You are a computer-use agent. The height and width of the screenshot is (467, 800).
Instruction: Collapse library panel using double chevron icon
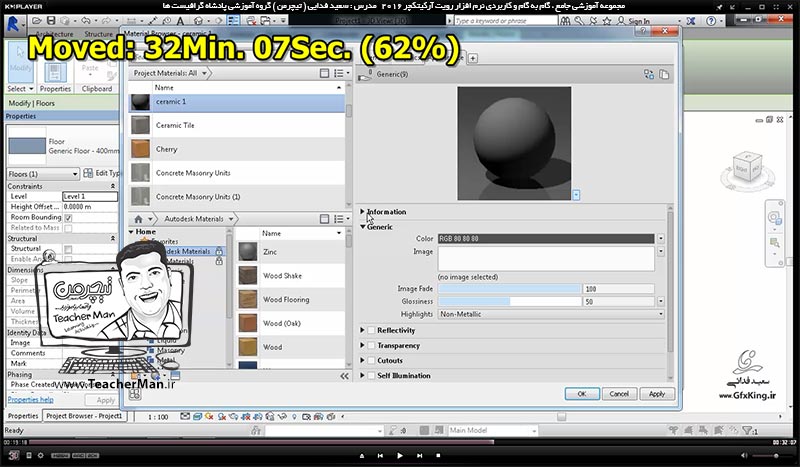tap(344, 376)
